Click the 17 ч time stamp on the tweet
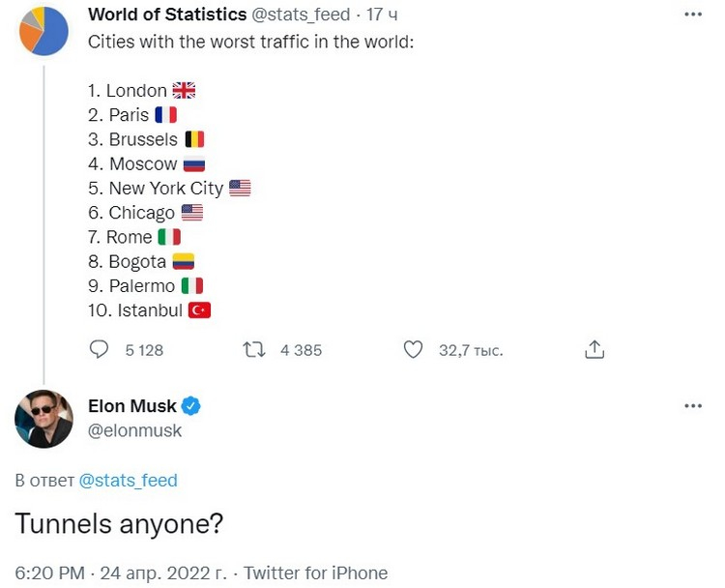This screenshot has width=725, height=588. [378, 15]
